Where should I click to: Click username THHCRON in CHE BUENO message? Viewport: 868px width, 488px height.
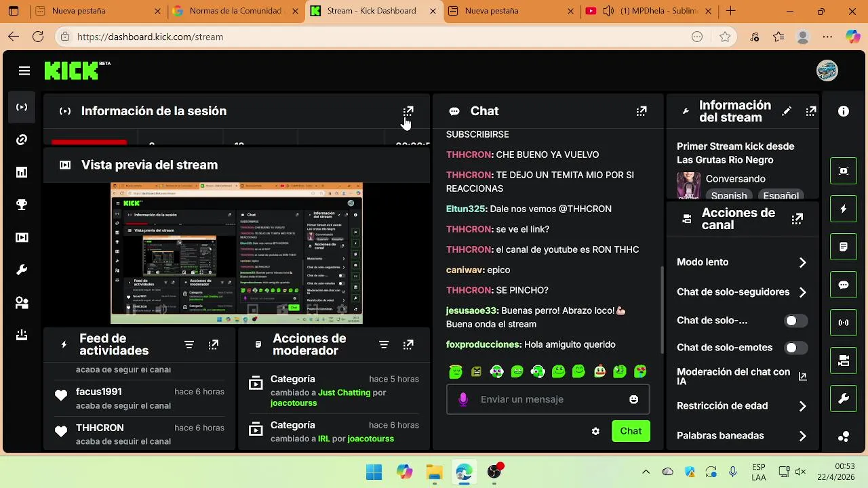point(469,155)
